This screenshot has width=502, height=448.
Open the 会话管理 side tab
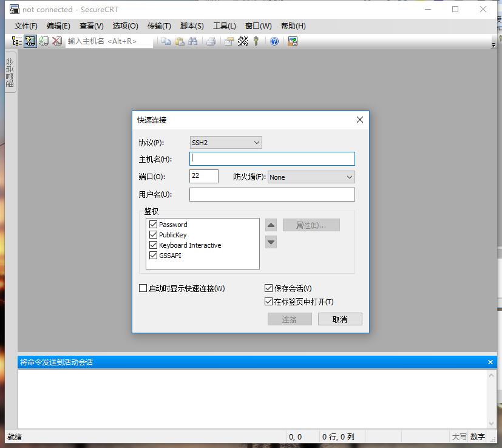[10, 72]
